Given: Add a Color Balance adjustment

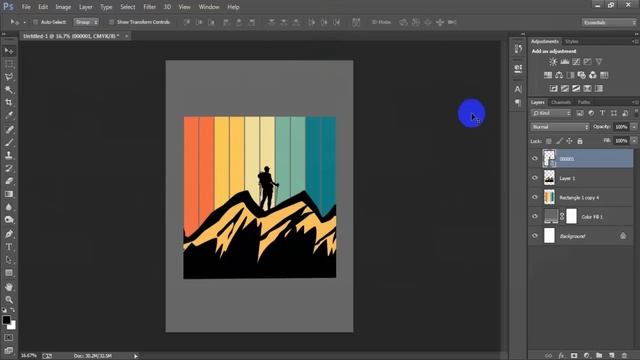Looking at the screenshot, I should [559, 75].
